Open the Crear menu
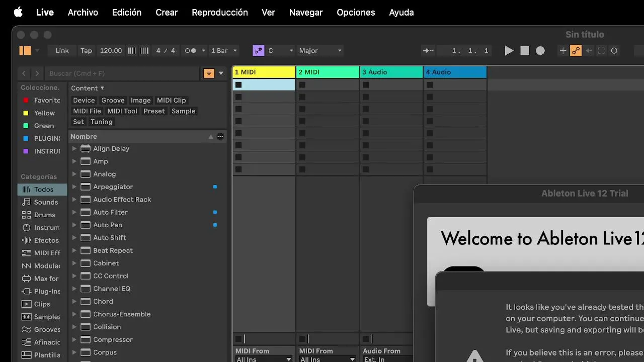The image size is (644, 362). tap(167, 12)
